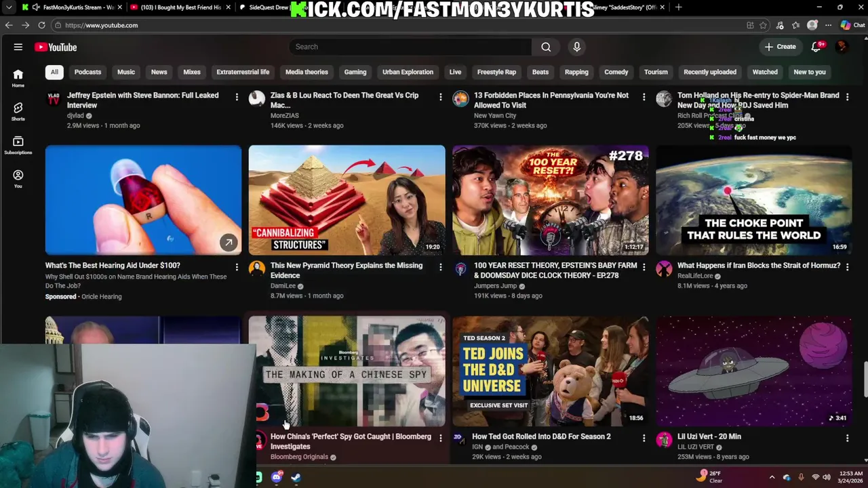This screenshot has height=488, width=868.
Task: Open Making of a Chinese Spy thumbnail
Action: click(x=347, y=371)
